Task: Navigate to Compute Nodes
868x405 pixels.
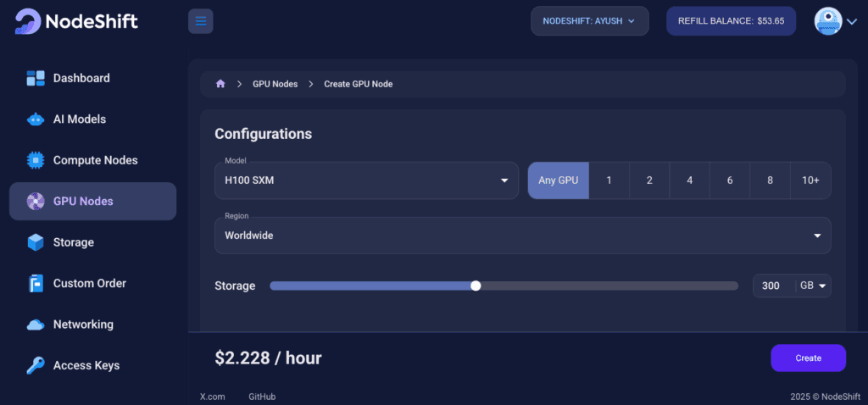Action: (x=92, y=160)
